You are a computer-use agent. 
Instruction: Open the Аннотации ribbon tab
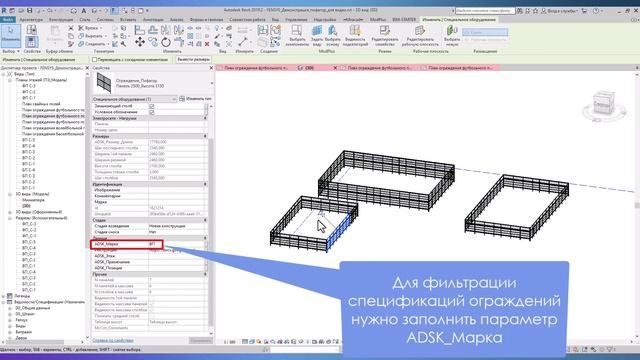click(x=153, y=20)
